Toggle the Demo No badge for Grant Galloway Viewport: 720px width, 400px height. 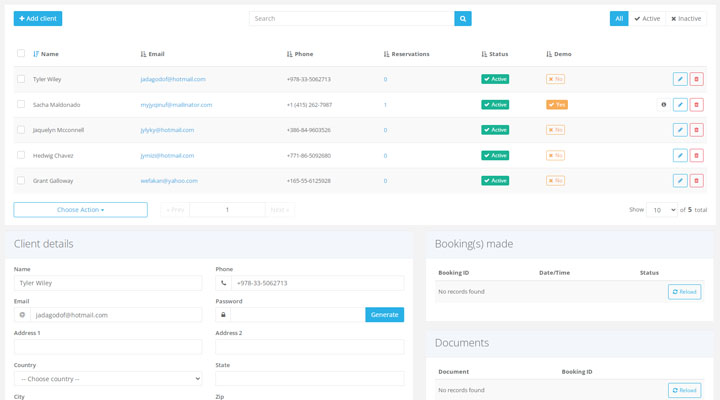pos(555,181)
